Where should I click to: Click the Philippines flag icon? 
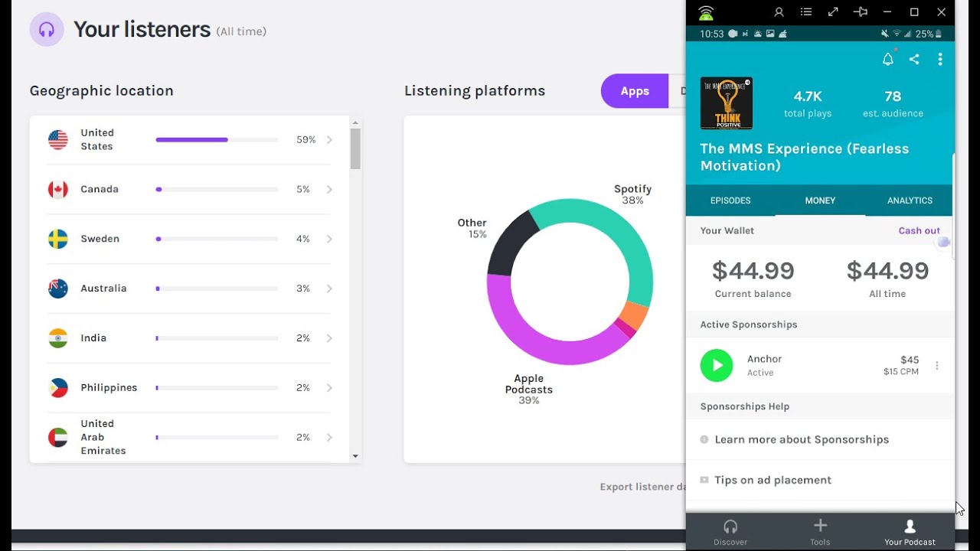pyautogui.click(x=58, y=388)
